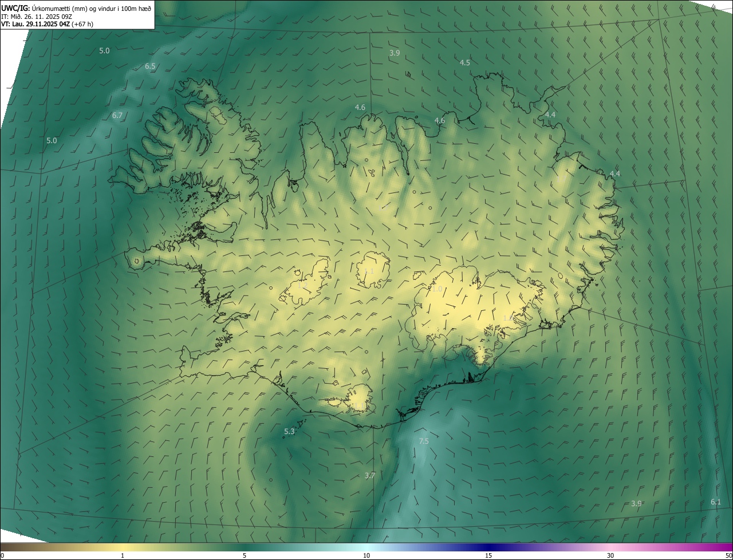Click the '1' tick label on the color scale
Screen dimensions: 733x560
point(123,555)
